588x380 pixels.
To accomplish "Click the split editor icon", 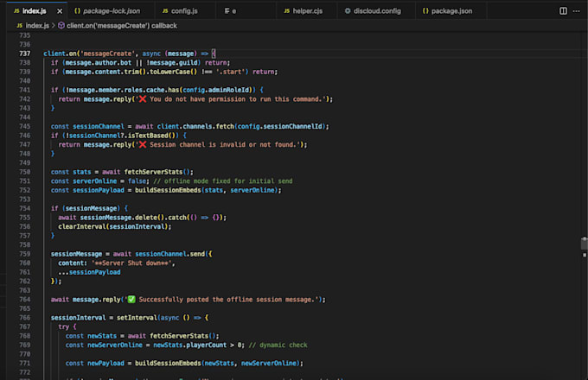I will pos(563,11).
